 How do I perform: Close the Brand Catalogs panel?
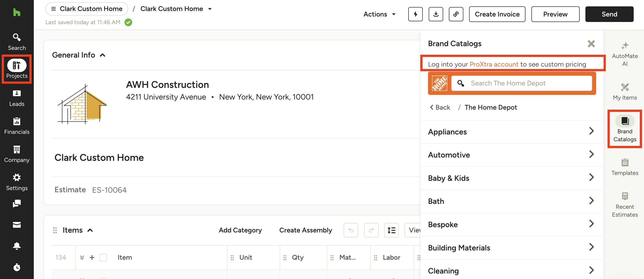[x=591, y=44]
